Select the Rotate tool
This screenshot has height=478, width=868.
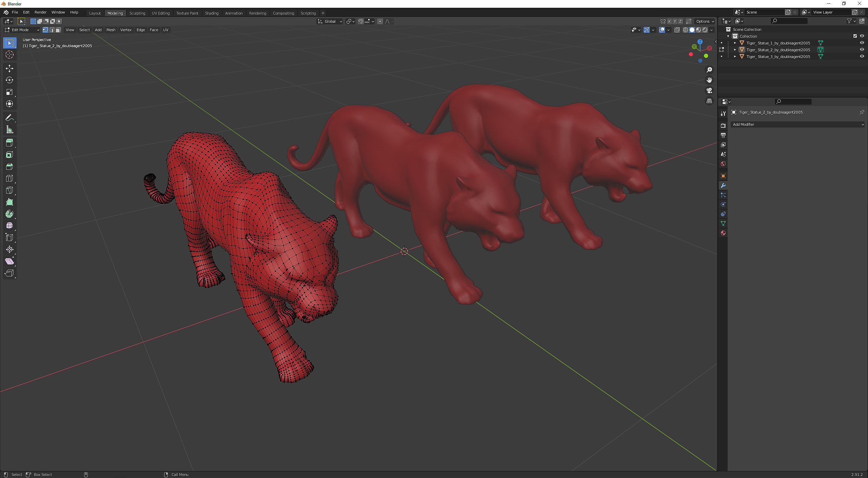click(x=9, y=80)
